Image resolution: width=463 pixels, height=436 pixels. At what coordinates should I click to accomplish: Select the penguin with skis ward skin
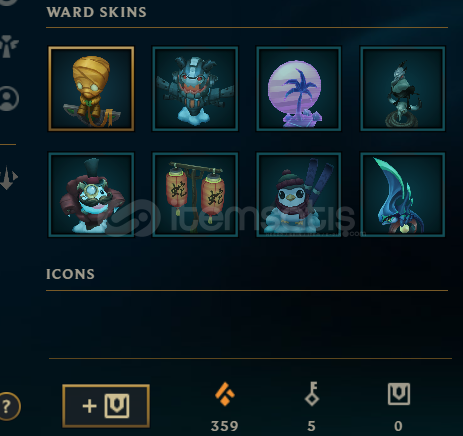[x=299, y=195]
